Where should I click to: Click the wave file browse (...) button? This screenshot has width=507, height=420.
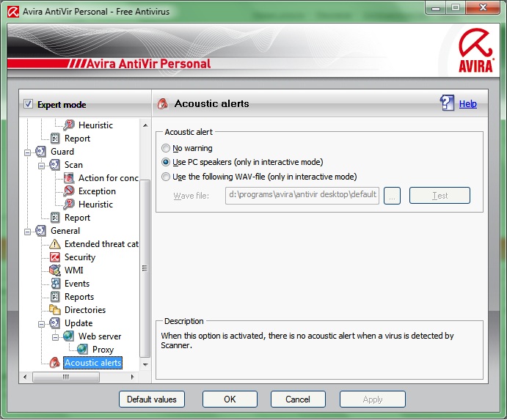click(x=392, y=196)
